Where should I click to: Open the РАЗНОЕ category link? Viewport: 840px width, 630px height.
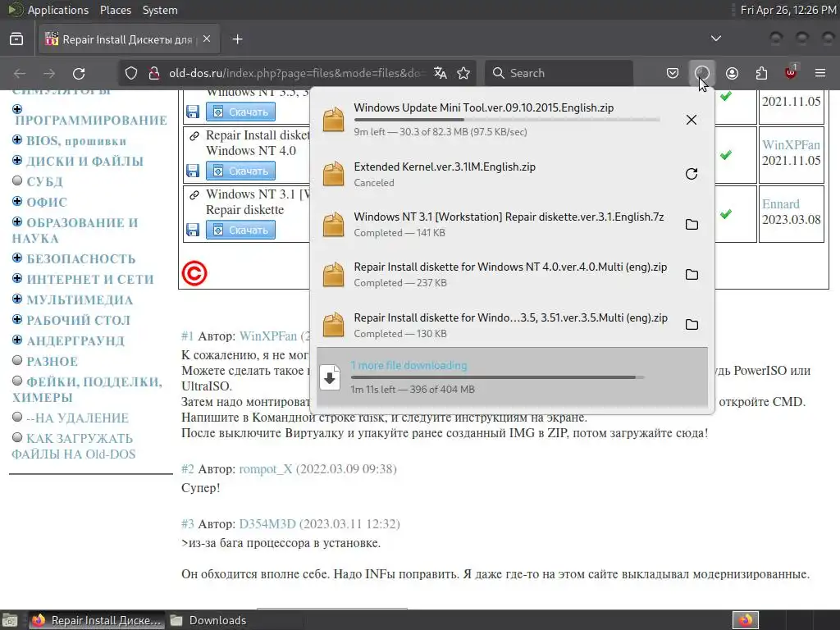(x=52, y=362)
